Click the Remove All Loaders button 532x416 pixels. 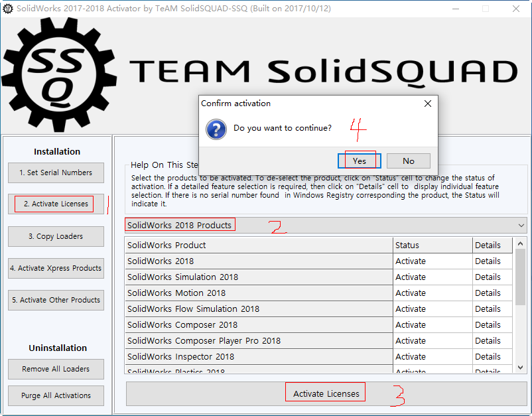tap(56, 369)
